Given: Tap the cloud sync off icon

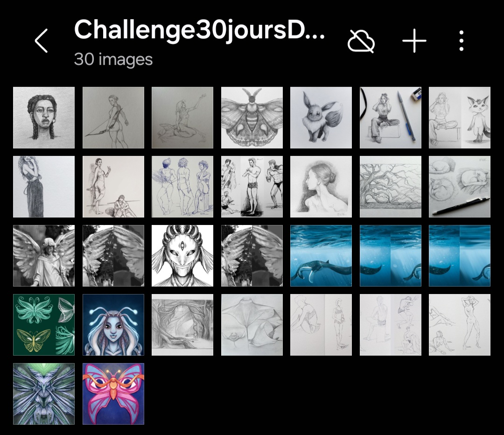Looking at the screenshot, I should (x=361, y=41).
